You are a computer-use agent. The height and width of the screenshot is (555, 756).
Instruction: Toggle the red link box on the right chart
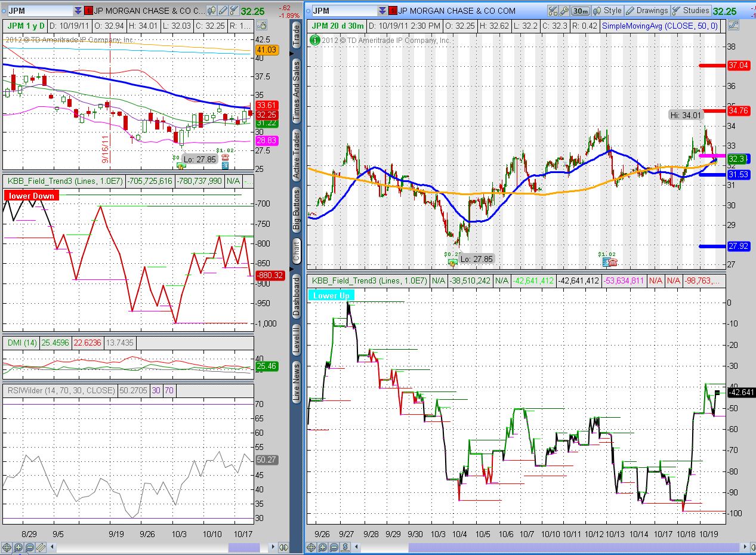[393, 10]
